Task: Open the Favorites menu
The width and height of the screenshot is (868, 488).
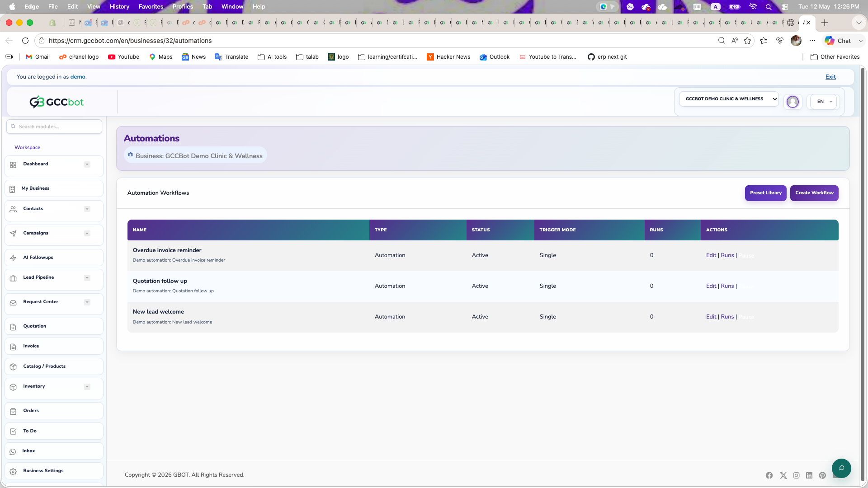Action: click(x=151, y=6)
